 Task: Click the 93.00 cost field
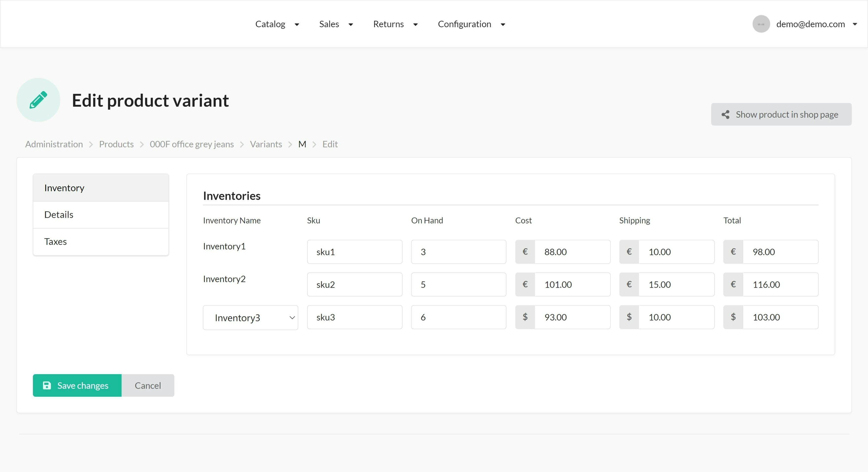(x=572, y=317)
